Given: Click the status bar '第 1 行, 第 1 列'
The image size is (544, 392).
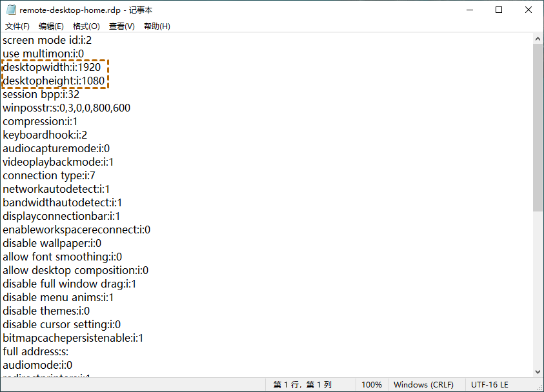Looking at the screenshot, I should [x=302, y=385].
